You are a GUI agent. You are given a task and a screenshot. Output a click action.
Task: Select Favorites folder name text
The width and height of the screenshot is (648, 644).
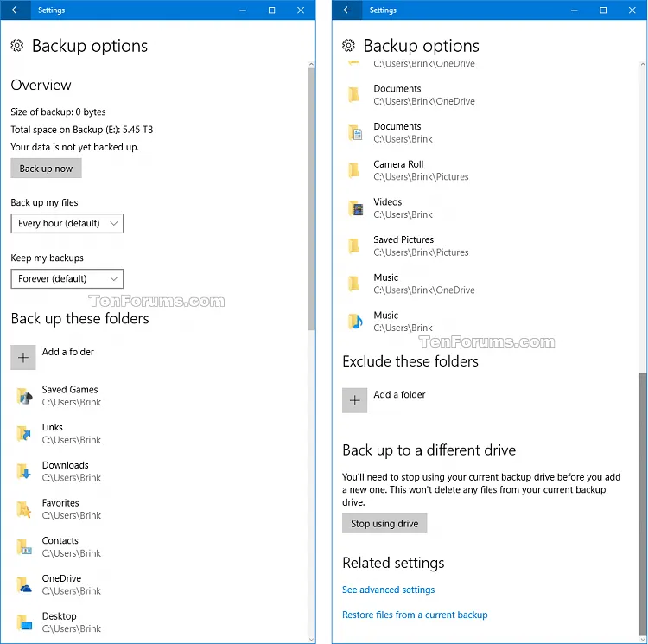pos(60,502)
